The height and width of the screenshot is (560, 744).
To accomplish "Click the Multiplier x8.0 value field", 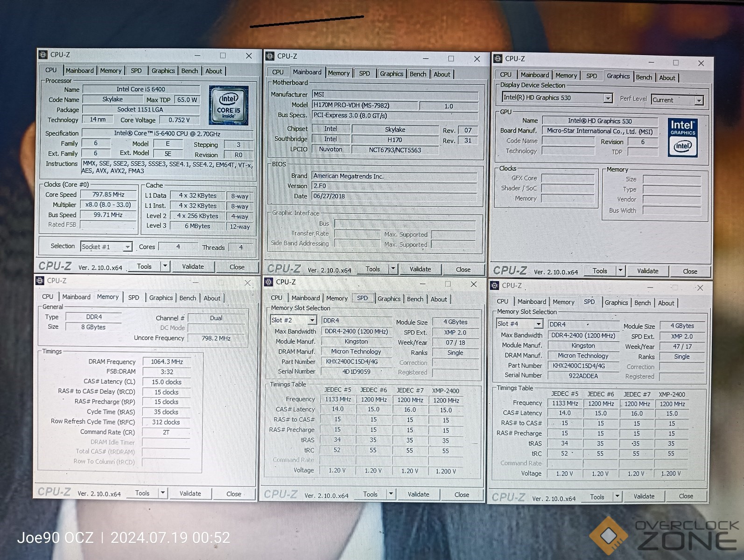I will point(108,204).
